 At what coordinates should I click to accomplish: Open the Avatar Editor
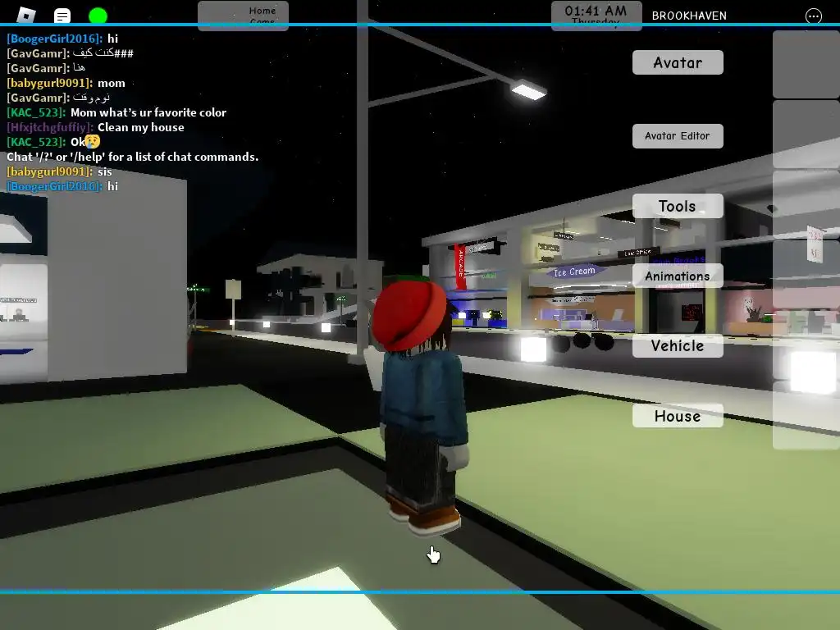678,136
